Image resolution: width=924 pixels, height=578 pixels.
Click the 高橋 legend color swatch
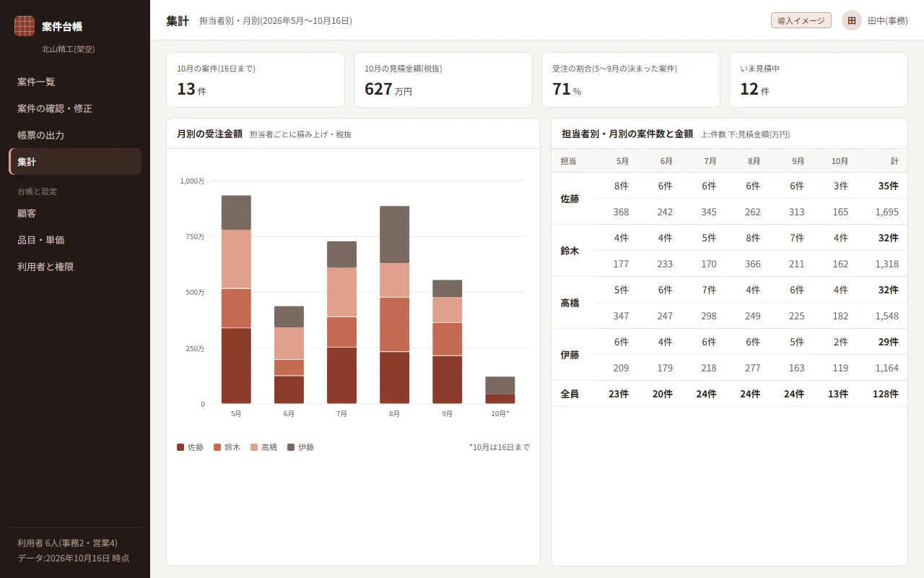[254, 447]
